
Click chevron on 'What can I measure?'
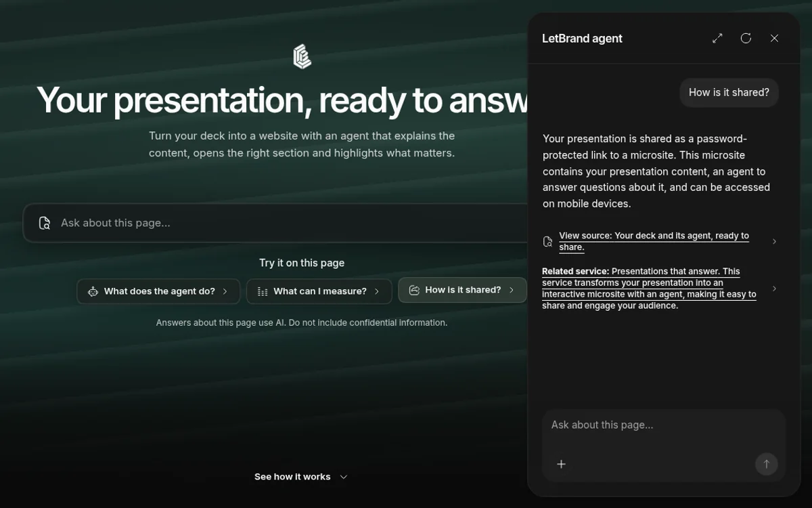(x=377, y=291)
